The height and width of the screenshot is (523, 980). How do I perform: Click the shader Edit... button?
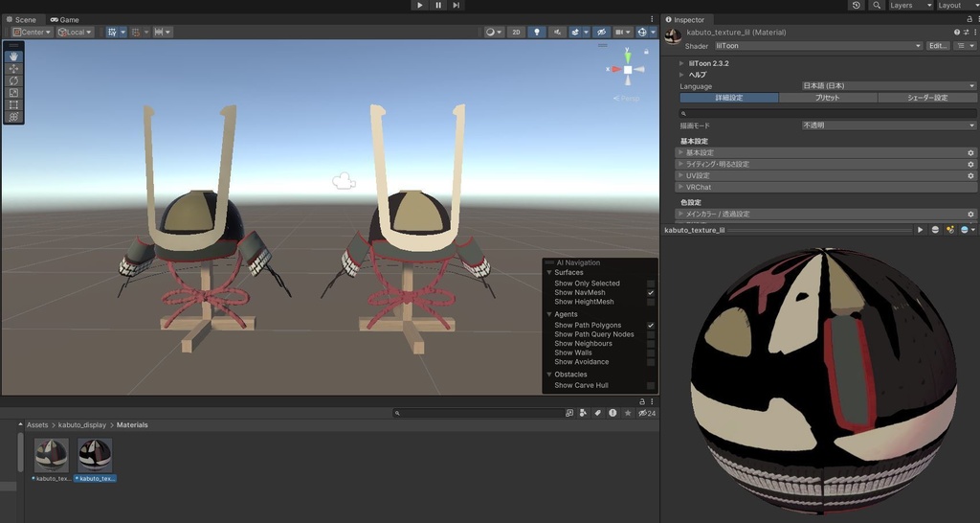point(938,46)
